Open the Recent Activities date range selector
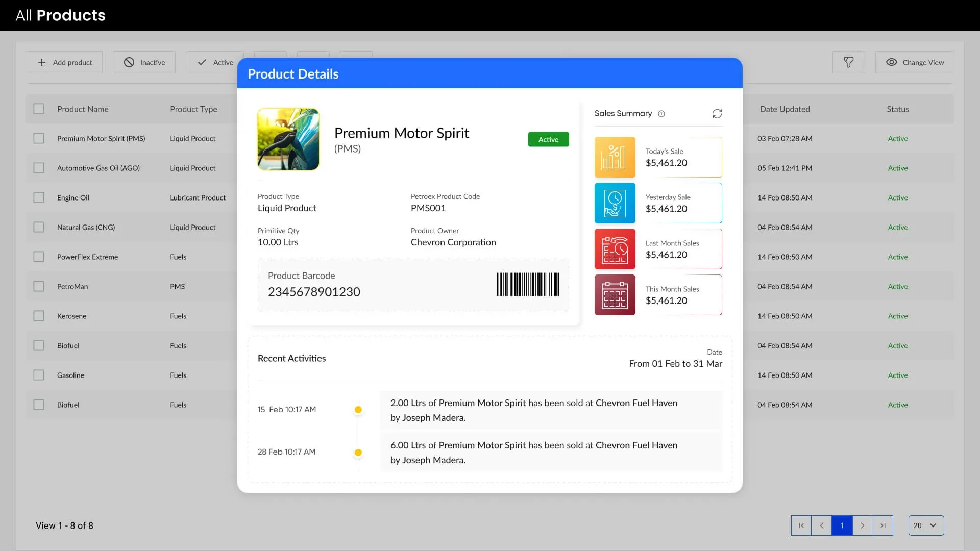This screenshot has width=980, height=551. click(675, 363)
